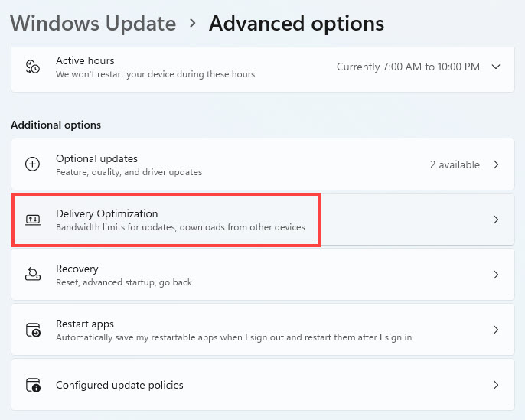This screenshot has width=525, height=420.
Task: Click the chevron arrow beside Recovery
Action: point(496,275)
